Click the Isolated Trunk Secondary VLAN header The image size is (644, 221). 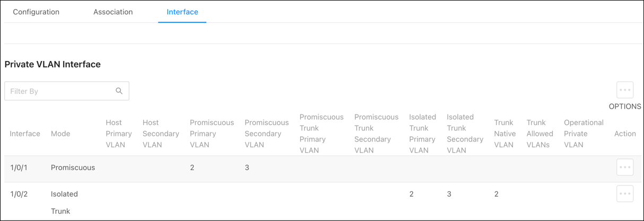pos(465,134)
